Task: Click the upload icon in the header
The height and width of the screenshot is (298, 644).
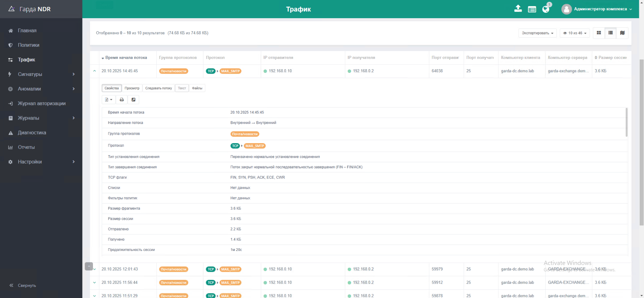Action: coord(518,9)
